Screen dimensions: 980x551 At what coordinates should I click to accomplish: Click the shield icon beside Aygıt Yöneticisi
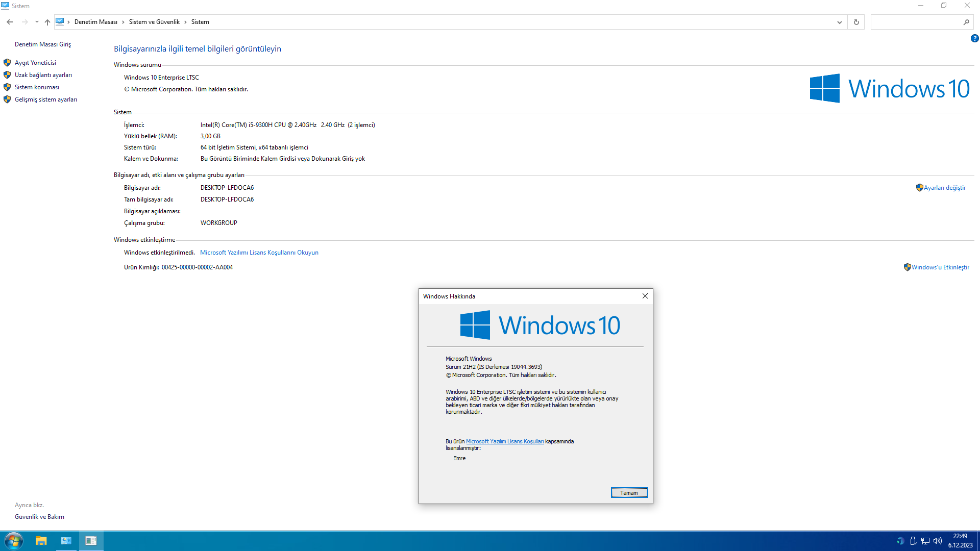tap(7, 63)
